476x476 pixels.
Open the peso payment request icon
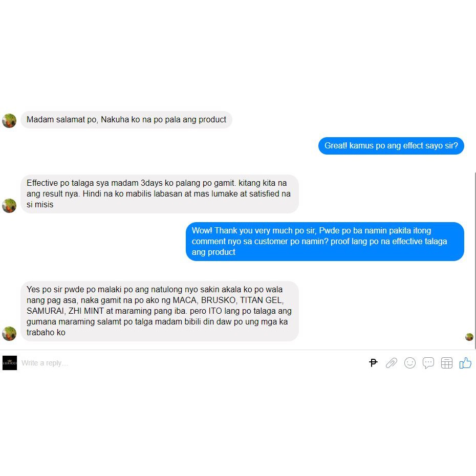tap(373, 362)
